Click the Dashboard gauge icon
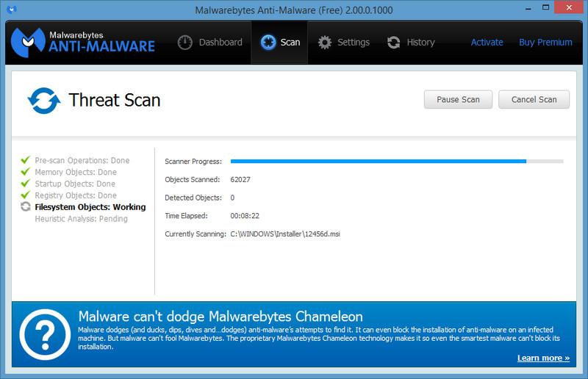 pos(185,43)
